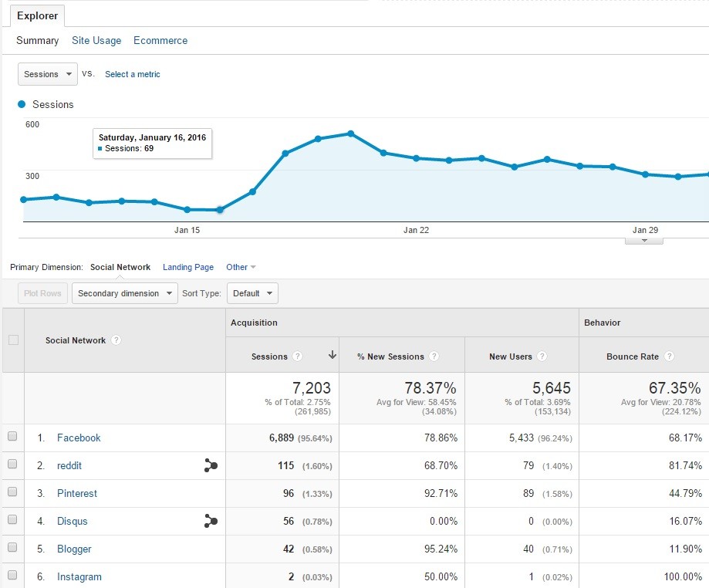Image resolution: width=709 pixels, height=588 pixels.
Task: Toggle the select-all checkbox in table header
Action: pos(12,340)
